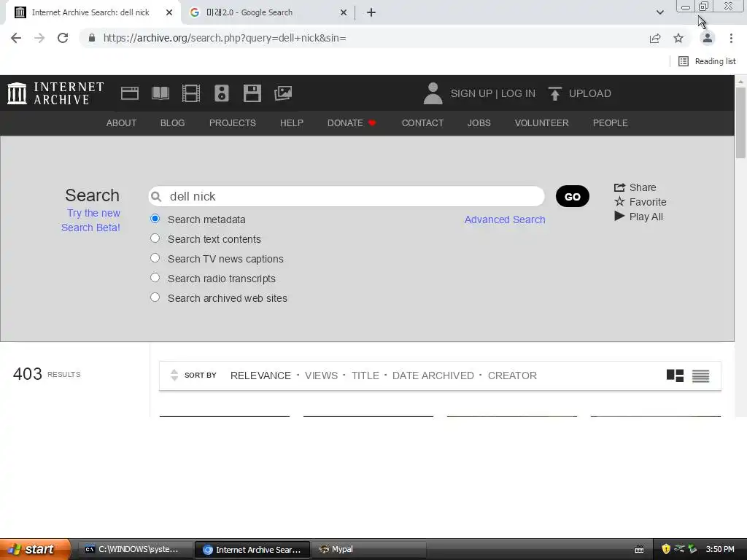Open the VOLUNTEER menu item

coord(542,122)
